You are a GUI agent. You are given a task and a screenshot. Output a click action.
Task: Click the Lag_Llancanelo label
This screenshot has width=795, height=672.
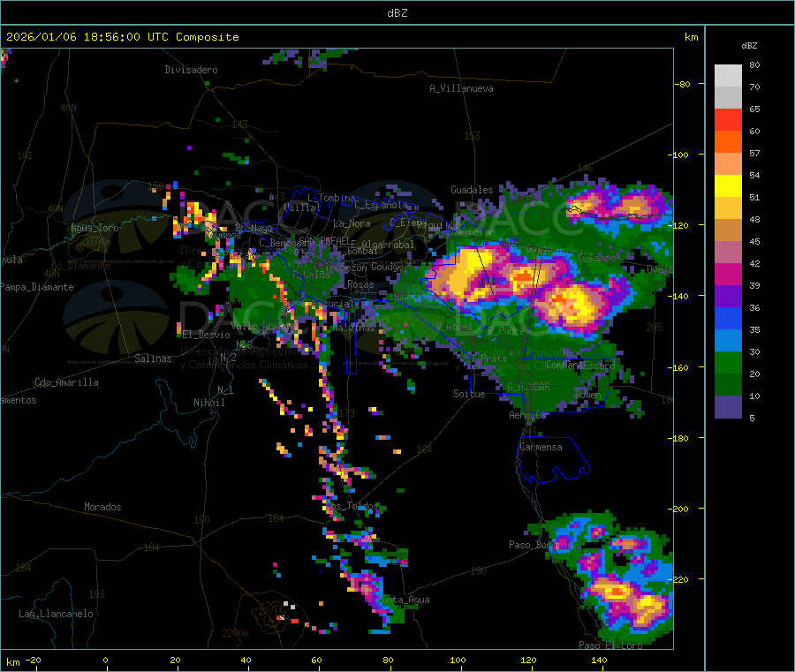(56, 613)
